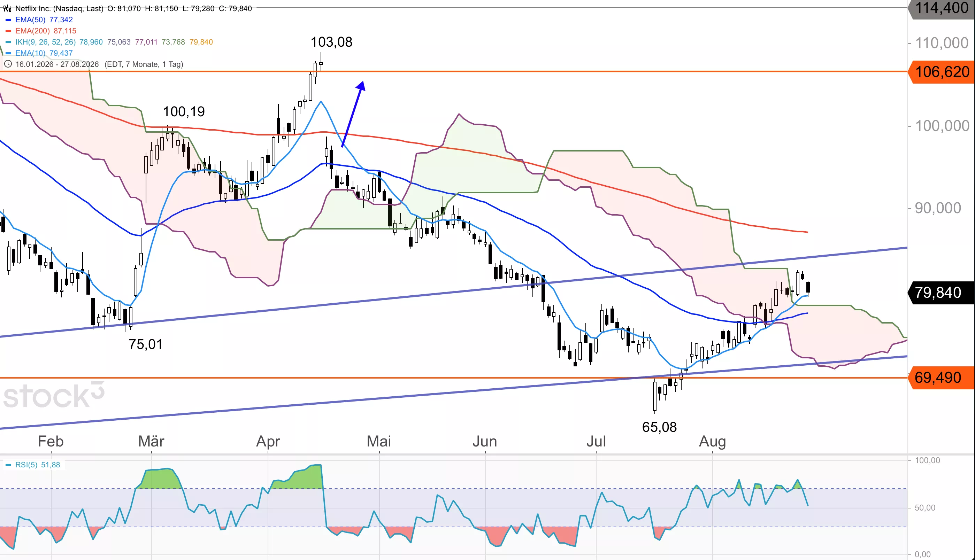Click the 'Apr' month label on time axis
This screenshot has height=560, width=975.
coord(268,442)
